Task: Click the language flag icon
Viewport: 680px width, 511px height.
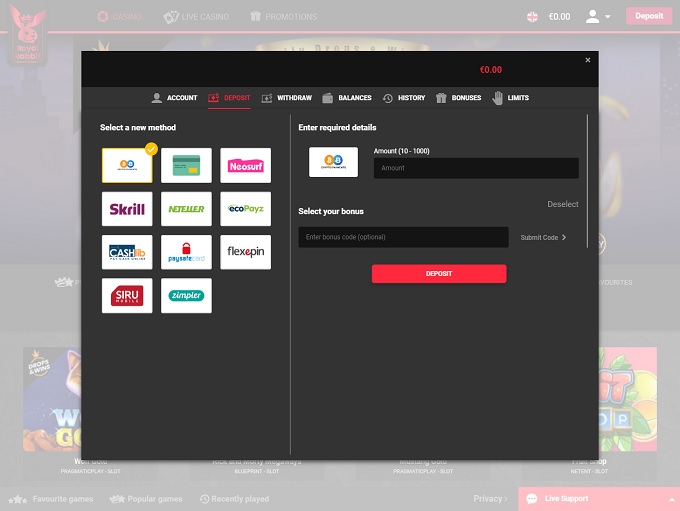Action: pyautogui.click(x=532, y=16)
